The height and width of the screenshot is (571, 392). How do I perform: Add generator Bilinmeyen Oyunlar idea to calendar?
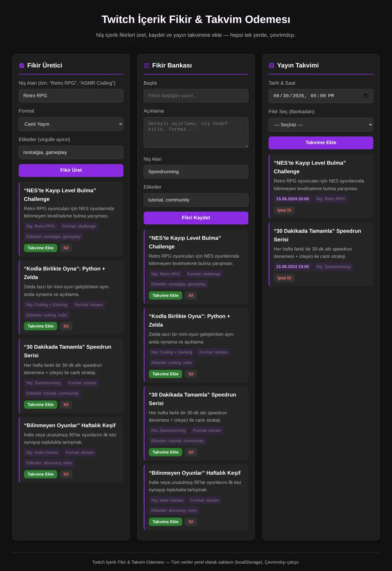point(41,474)
